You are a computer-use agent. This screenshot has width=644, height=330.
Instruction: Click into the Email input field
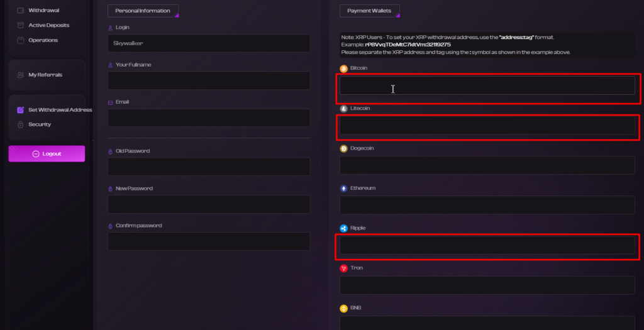click(x=209, y=118)
